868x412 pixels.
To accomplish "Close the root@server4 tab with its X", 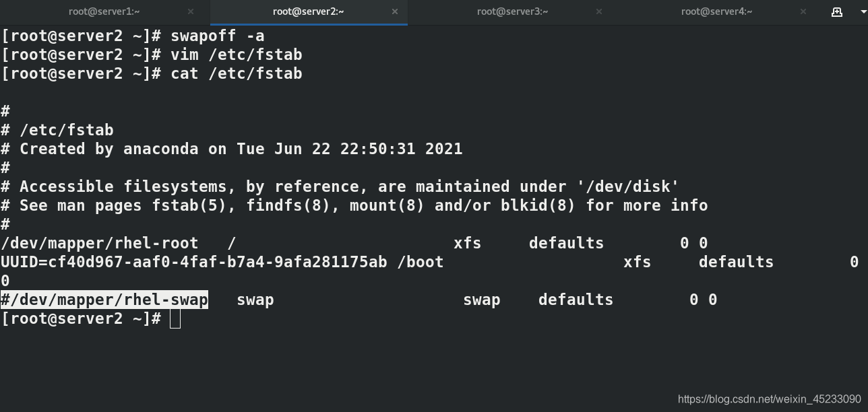I will click(803, 11).
